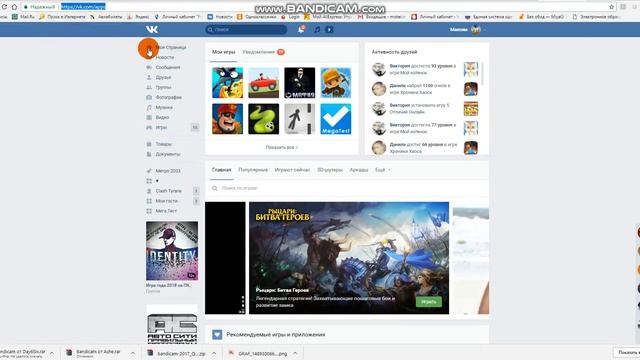Expand "Показать все" under my games
Image resolution: width=640 pixels, height=360 pixels.
[282, 147]
